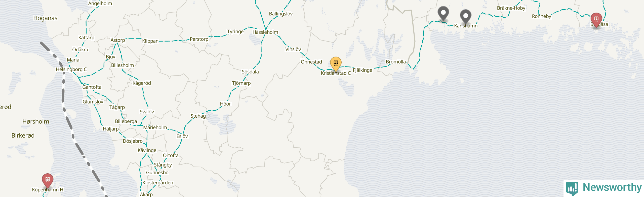This screenshot has height=197, width=644.
Task: Click the Sösdala station label
Action: [x=250, y=72]
